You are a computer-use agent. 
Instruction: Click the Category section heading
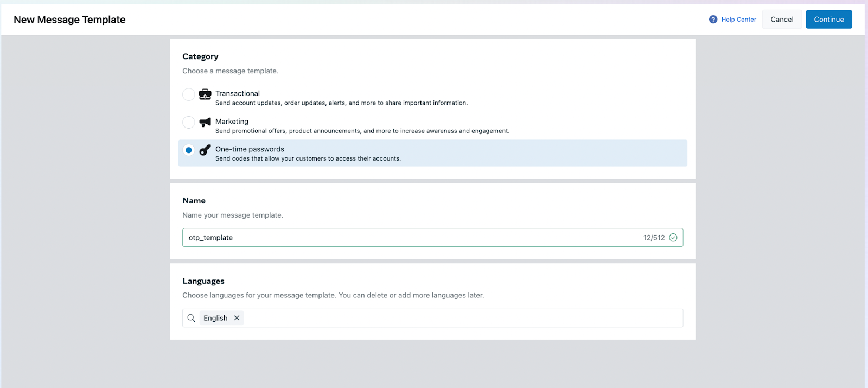click(200, 56)
